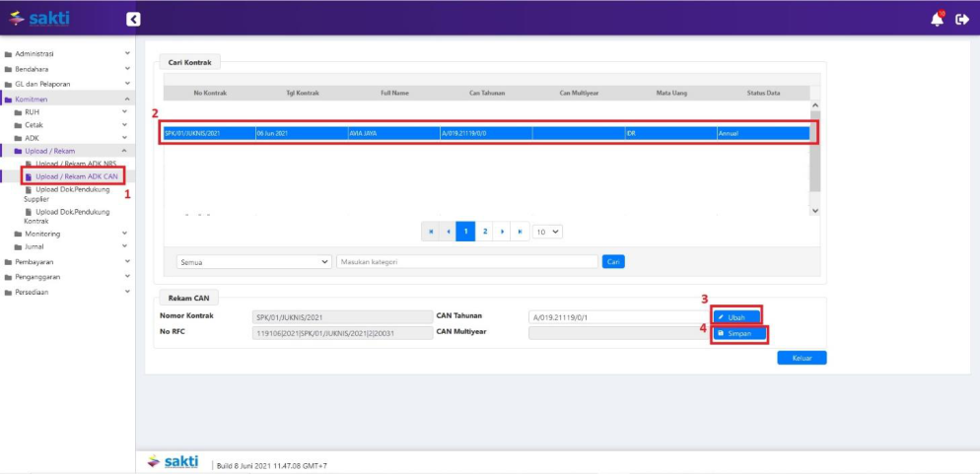Screen dimensions: 980x474
Task: Open the rows-per-page dropdown showing 10
Action: coord(547,232)
